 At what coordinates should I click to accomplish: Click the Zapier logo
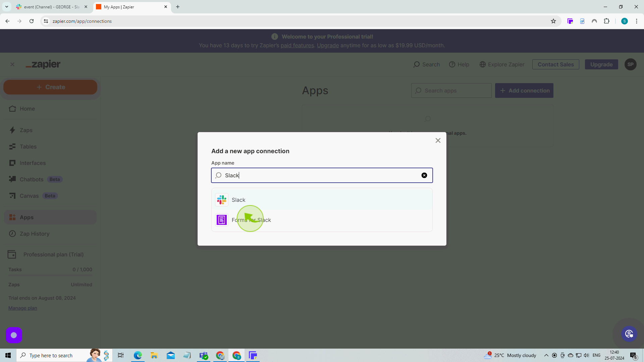(x=43, y=64)
